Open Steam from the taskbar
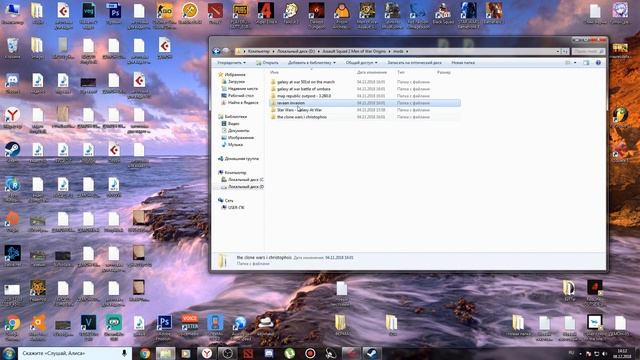 pyautogui.click(x=371, y=353)
